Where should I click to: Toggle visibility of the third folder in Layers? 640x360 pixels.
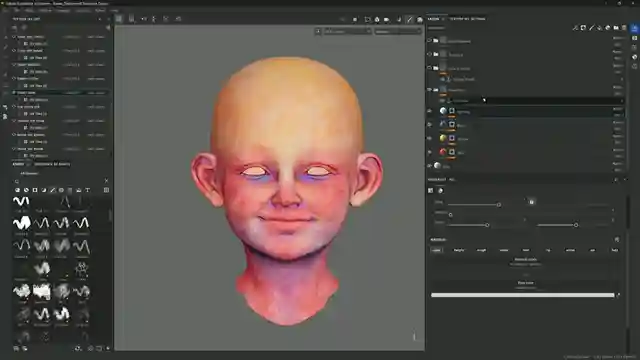click(x=429, y=68)
